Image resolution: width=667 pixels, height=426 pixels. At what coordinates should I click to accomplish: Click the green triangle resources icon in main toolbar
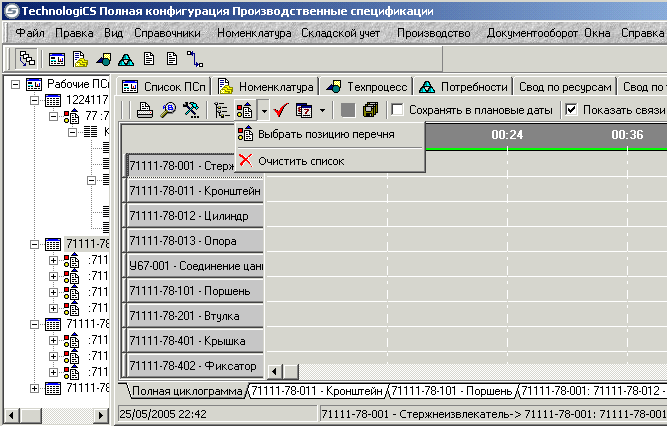125,59
